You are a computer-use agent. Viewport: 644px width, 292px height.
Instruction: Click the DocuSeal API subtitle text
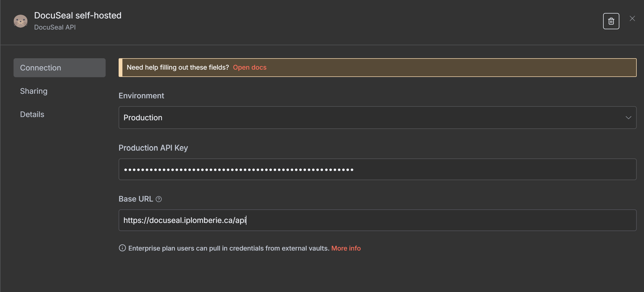coord(55,27)
